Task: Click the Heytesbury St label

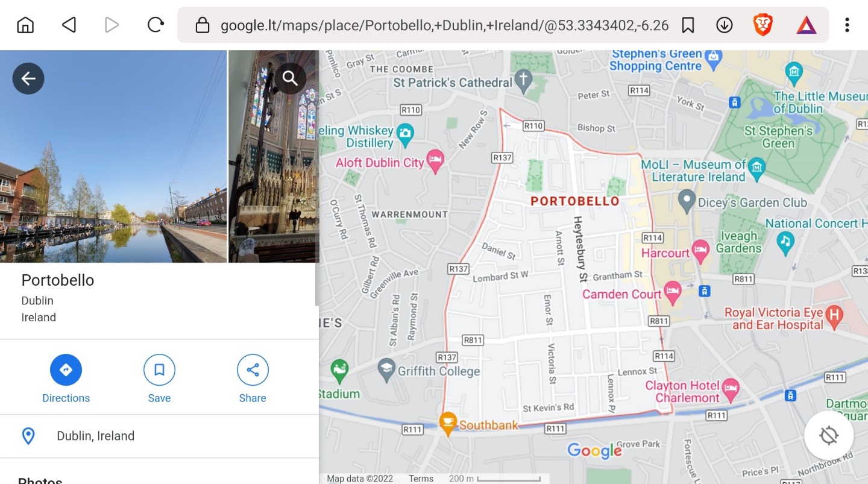Action: (x=580, y=249)
